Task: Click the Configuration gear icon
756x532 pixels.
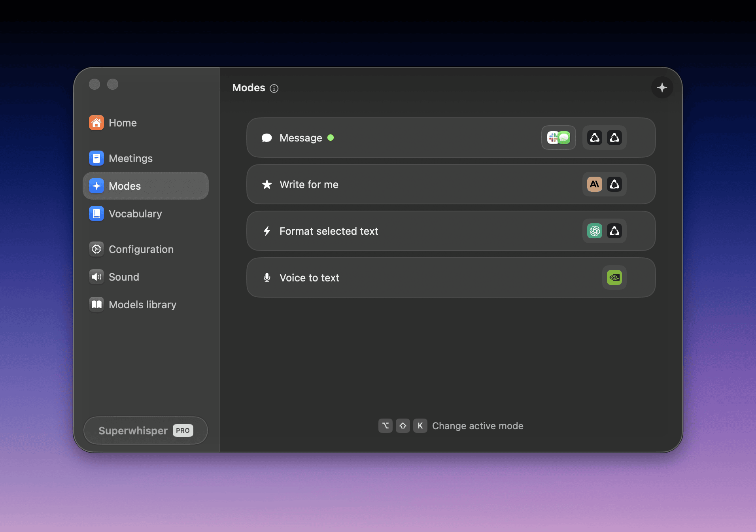Action: pyautogui.click(x=96, y=249)
